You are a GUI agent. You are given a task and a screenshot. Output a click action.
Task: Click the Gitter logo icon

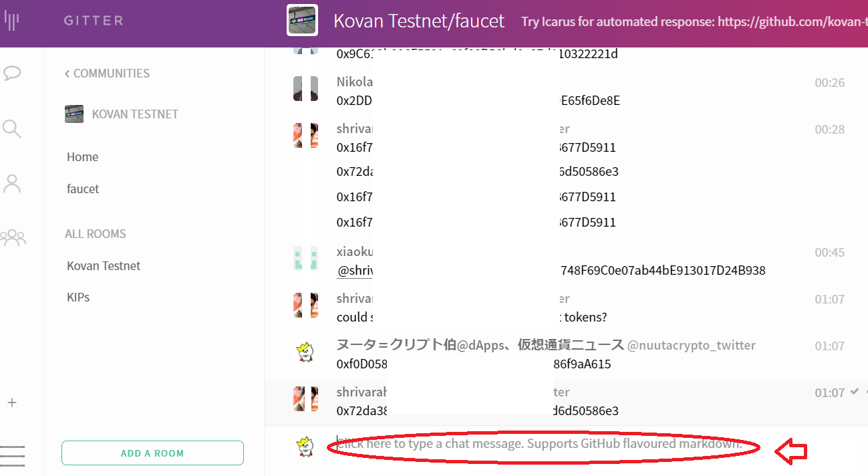(12, 20)
